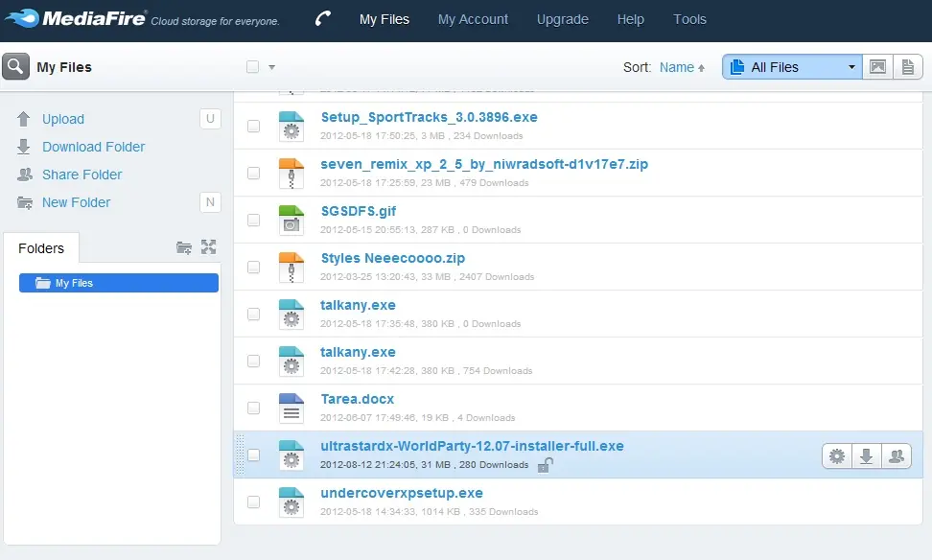Click the MediaFire logo

(75, 18)
